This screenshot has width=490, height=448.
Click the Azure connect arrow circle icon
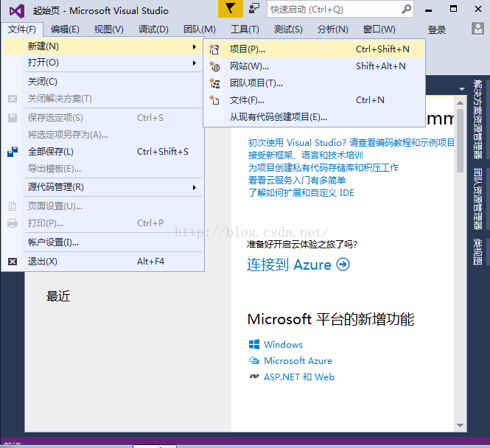tap(343, 265)
